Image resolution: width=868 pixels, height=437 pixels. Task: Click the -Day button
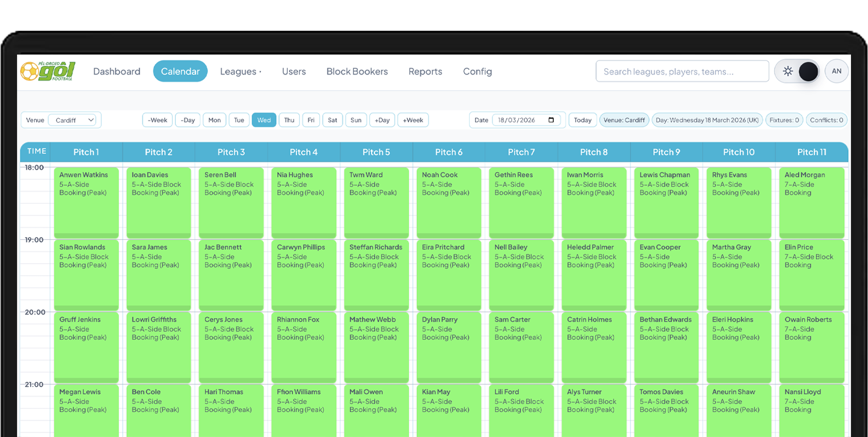click(187, 120)
